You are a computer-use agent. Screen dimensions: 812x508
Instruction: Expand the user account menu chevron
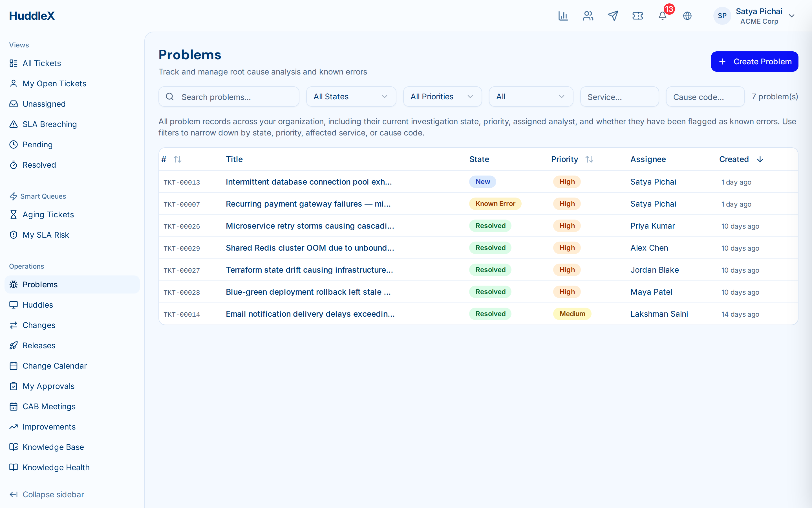[791, 16]
